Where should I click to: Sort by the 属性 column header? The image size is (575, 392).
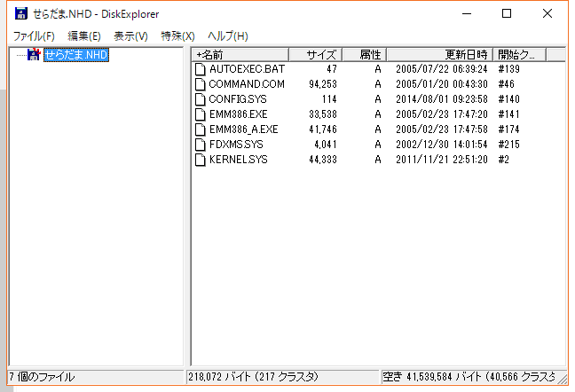[x=364, y=55]
